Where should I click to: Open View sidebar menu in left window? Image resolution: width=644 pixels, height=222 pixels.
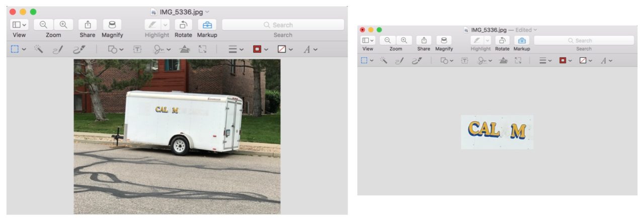coord(19,25)
